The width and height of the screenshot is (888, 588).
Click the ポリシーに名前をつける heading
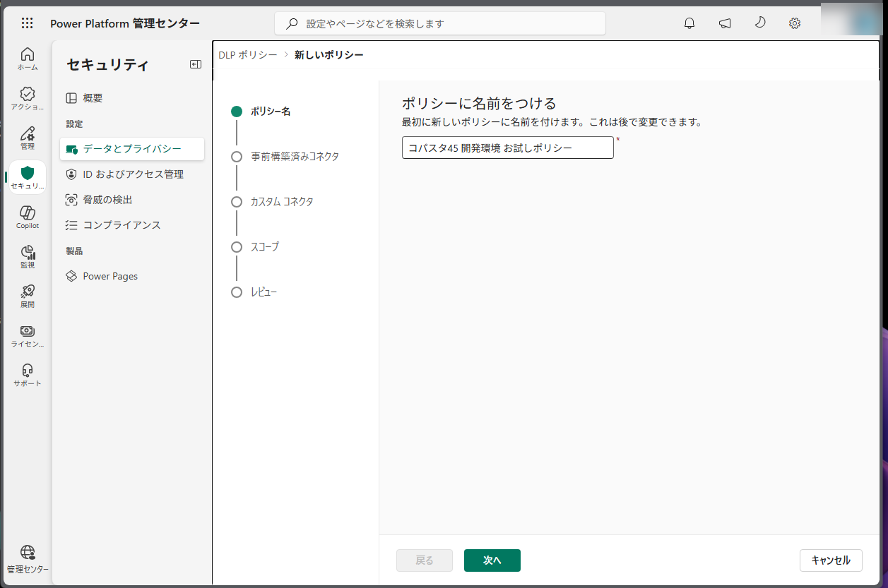pos(479,103)
